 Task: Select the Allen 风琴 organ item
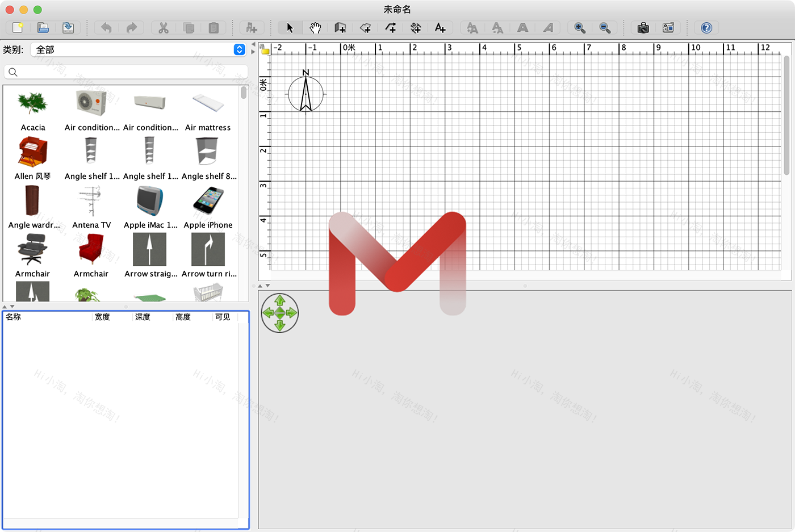[x=33, y=160]
